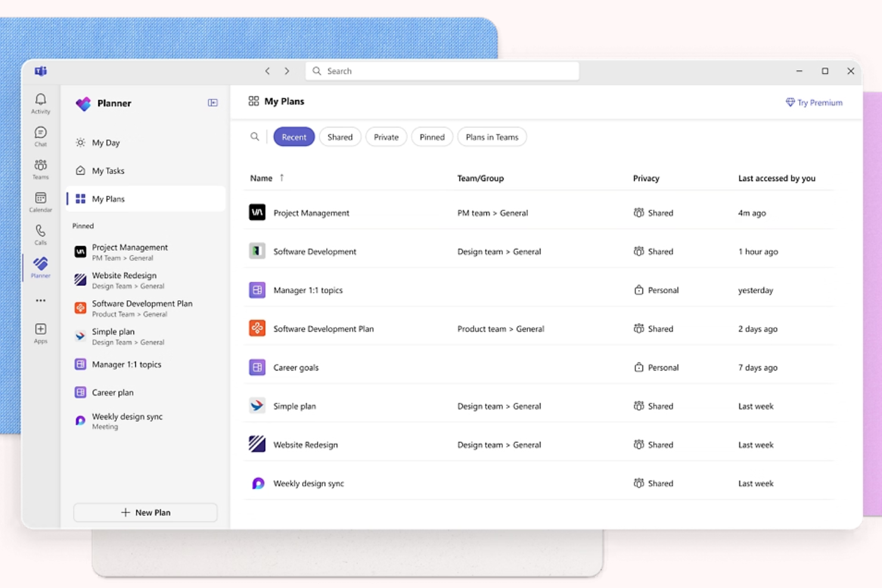Go forward with the right arrow
Image resolution: width=882 pixels, height=588 pixels.
(287, 71)
